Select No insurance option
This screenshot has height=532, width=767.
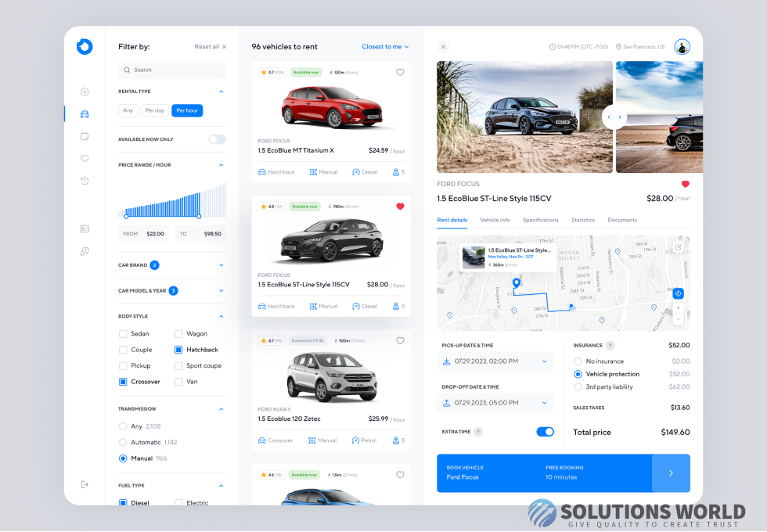[x=578, y=361]
